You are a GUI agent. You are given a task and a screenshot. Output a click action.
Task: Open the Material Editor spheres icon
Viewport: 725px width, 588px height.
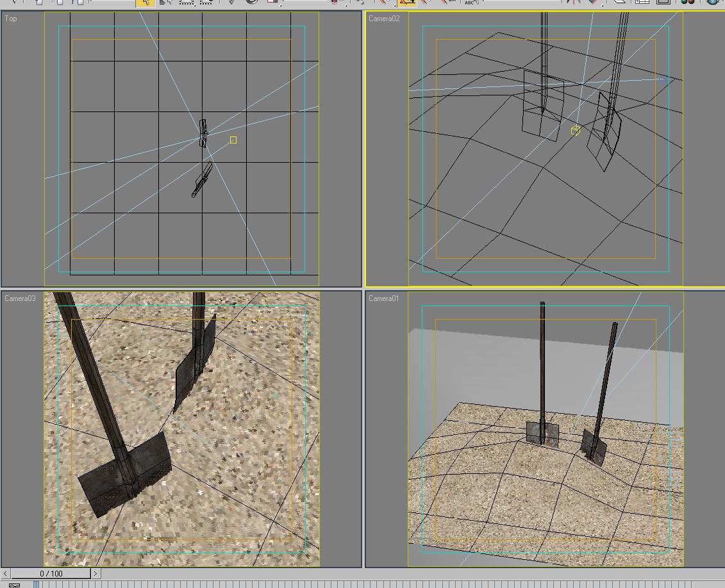(688, 2)
